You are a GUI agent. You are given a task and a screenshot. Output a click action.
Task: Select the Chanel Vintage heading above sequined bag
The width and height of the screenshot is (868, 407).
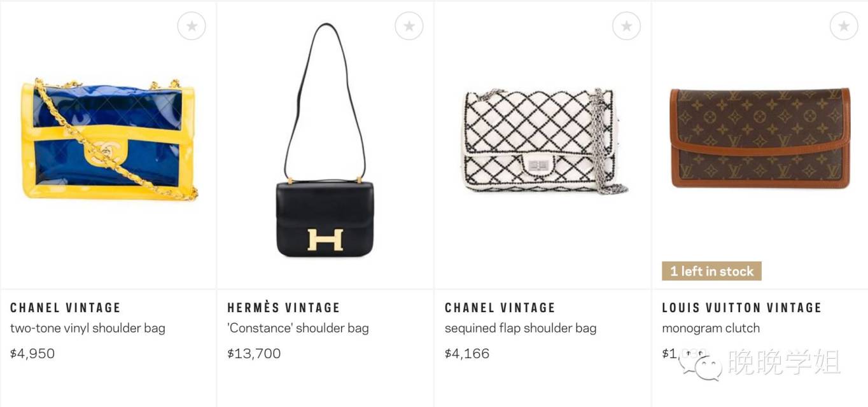coord(500,308)
